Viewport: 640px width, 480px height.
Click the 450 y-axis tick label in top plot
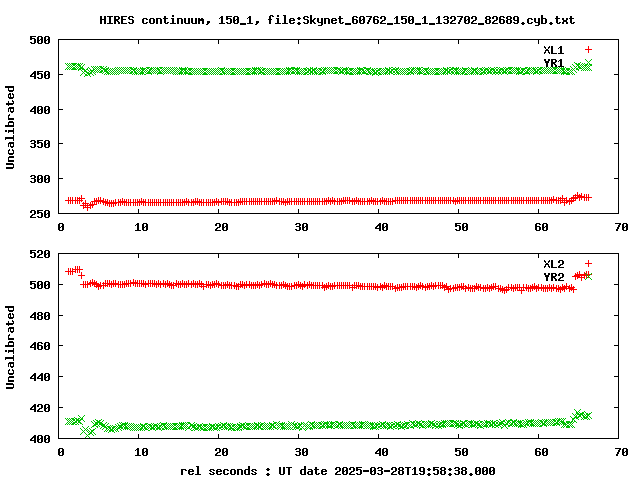tap(40, 75)
